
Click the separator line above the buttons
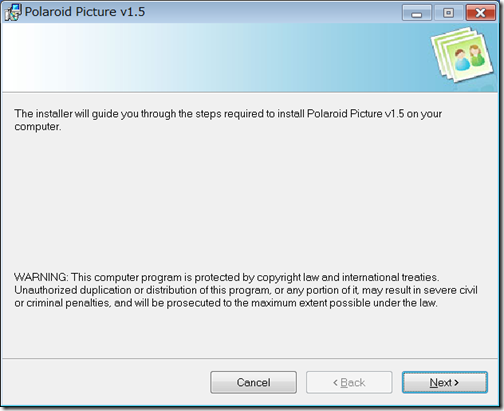[250, 359]
